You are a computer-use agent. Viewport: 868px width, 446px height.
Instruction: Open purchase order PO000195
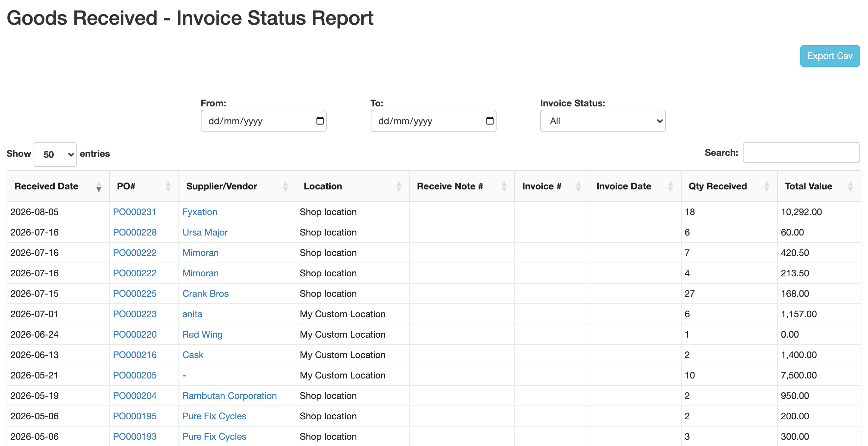(x=135, y=416)
